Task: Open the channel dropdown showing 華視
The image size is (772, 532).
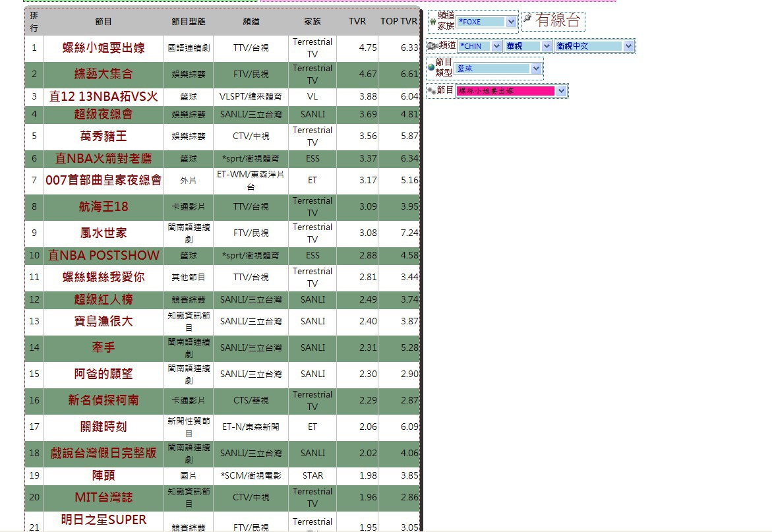Action: [x=528, y=46]
